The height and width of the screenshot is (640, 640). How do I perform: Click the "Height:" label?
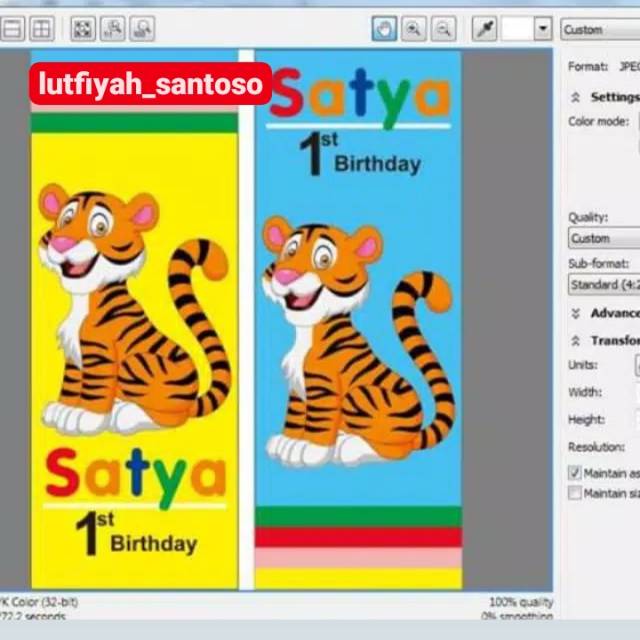click(586, 419)
